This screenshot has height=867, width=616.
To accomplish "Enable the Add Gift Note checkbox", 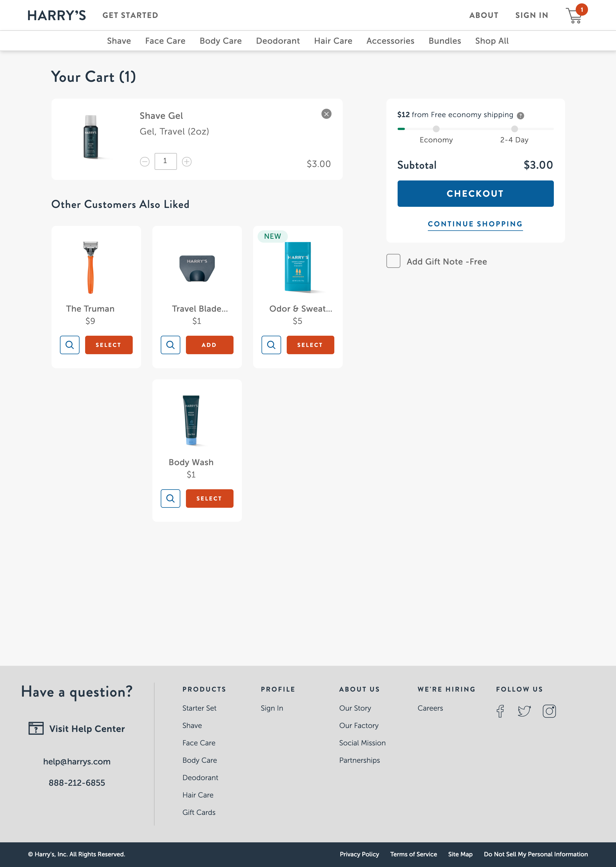I will (393, 261).
